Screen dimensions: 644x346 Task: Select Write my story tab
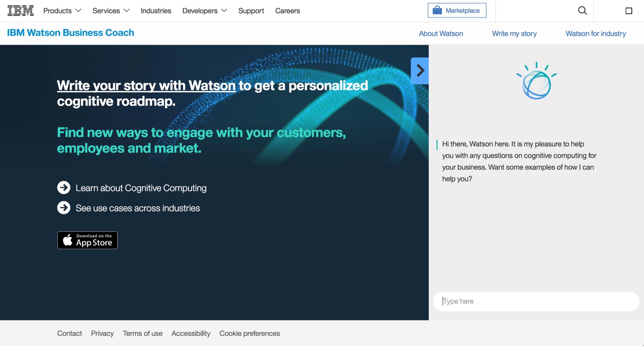point(514,34)
